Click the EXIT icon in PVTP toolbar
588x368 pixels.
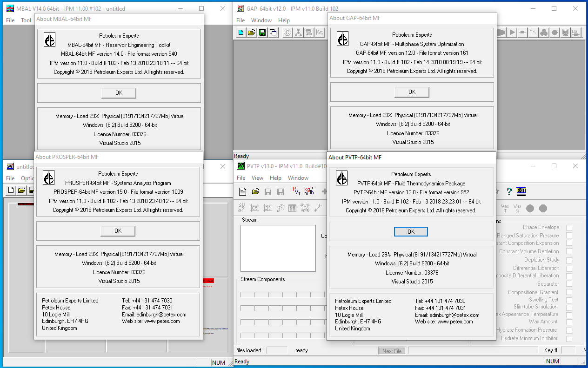pos(521,191)
